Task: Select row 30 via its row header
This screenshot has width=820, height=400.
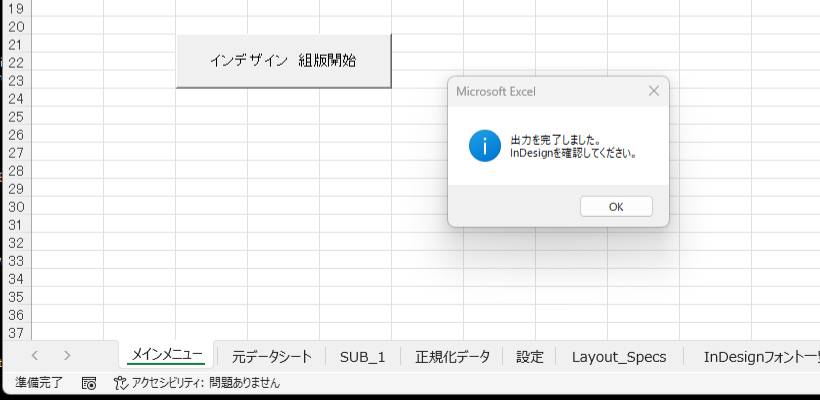Action: coord(15,207)
